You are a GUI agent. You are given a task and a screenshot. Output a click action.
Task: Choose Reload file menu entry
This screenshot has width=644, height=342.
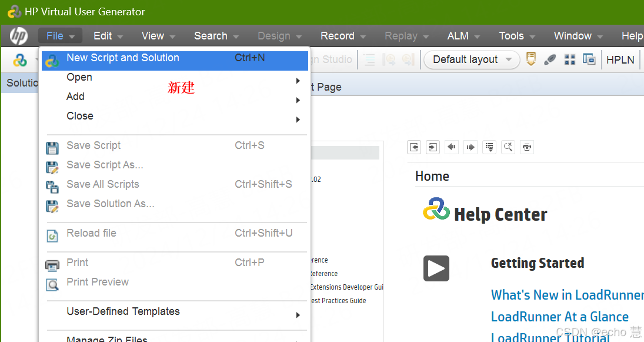click(175, 233)
